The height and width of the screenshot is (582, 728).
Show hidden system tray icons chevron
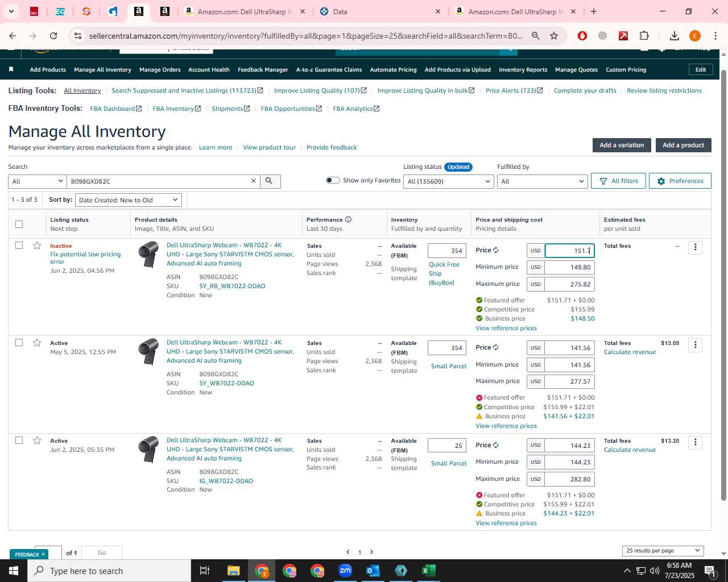click(627, 571)
